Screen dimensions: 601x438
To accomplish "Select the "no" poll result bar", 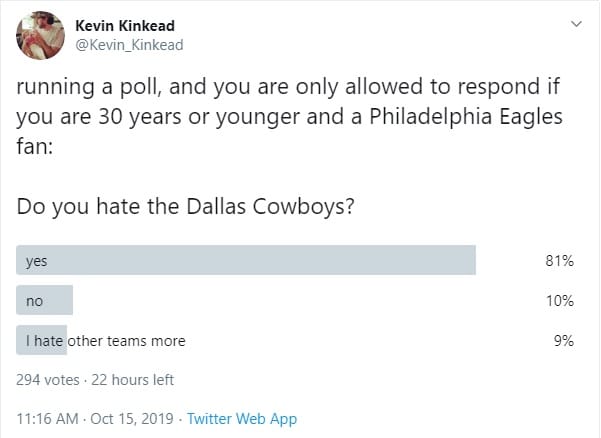I will tap(45, 300).
